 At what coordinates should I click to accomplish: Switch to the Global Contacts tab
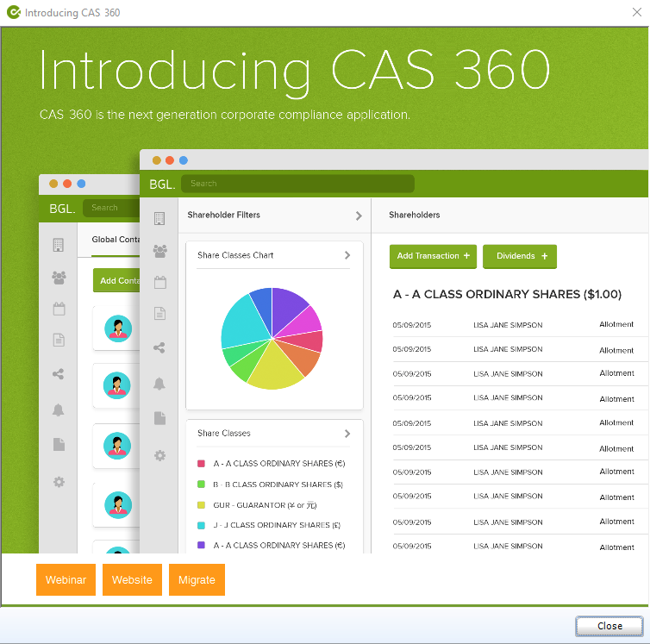coord(116,240)
